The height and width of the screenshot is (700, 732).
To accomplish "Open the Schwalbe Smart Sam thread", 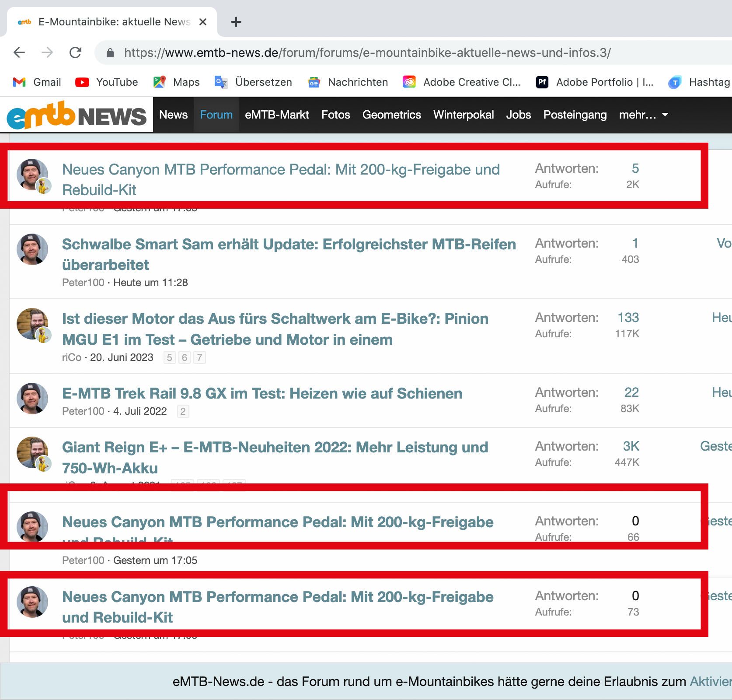I will click(289, 255).
